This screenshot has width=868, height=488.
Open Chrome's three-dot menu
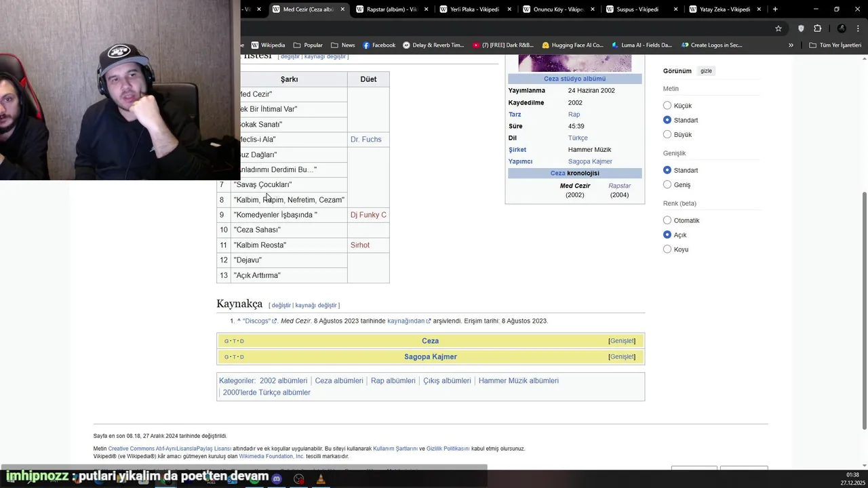click(857, 28)
